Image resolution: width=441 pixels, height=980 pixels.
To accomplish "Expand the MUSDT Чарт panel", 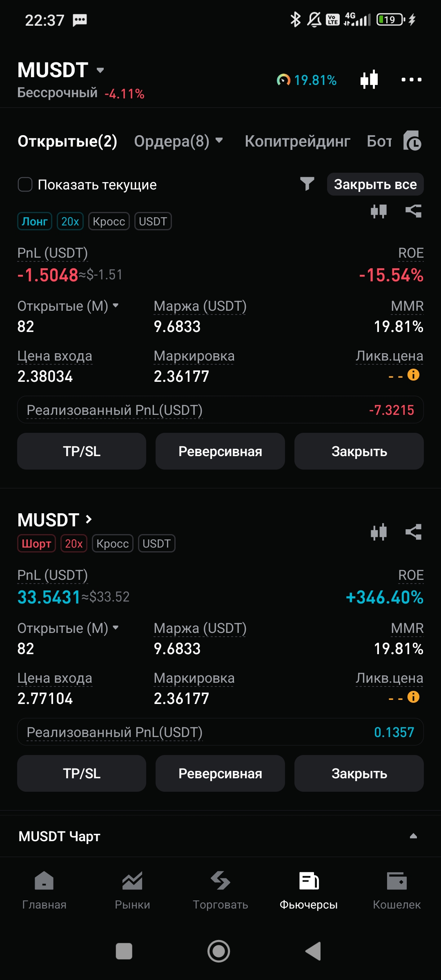I will pos(413,836).
